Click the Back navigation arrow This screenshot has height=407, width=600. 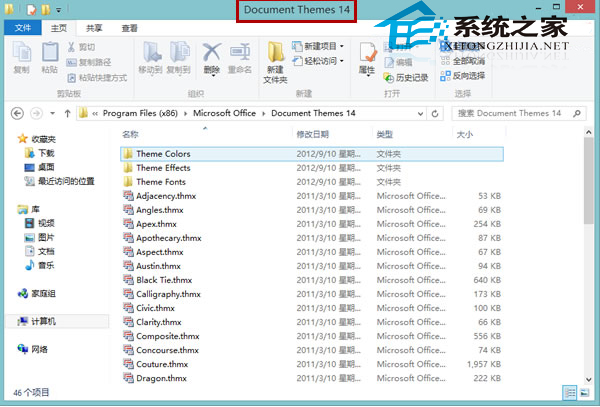[x=17, y=114]
